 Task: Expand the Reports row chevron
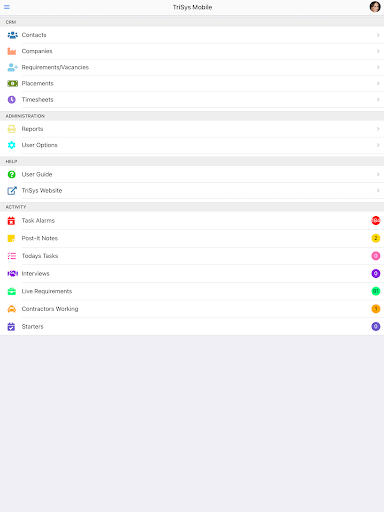coord(378,129)
